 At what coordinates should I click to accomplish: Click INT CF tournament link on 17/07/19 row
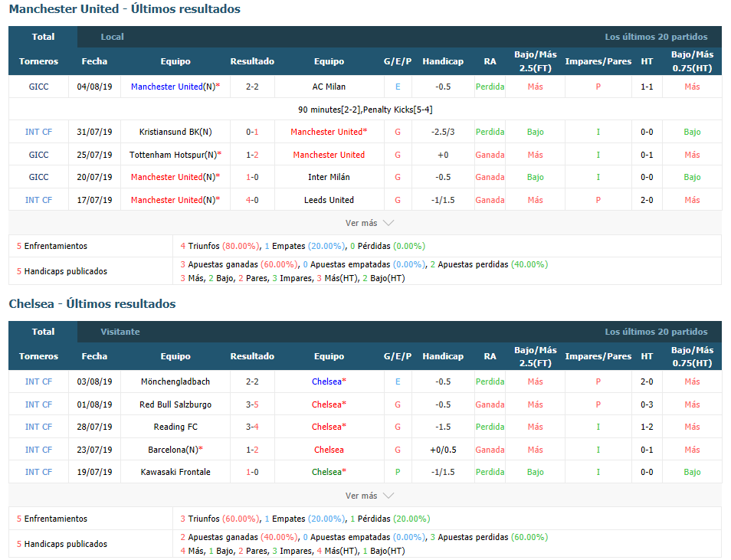point(38,200)
